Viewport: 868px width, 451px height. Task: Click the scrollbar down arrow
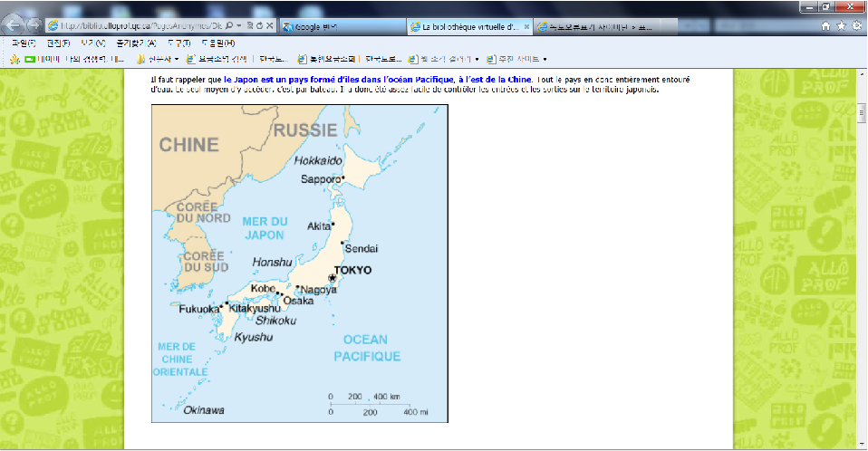pyautogui.click(x=862, y=445)
